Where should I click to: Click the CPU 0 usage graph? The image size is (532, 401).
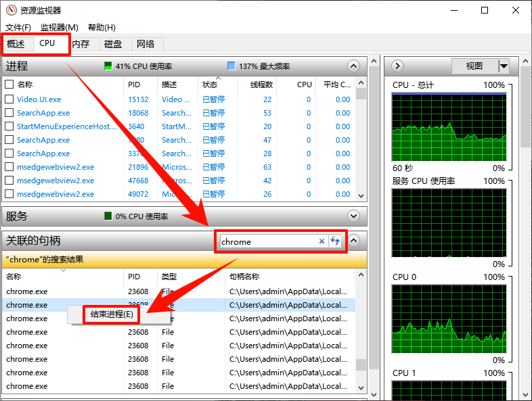[449, 319]
